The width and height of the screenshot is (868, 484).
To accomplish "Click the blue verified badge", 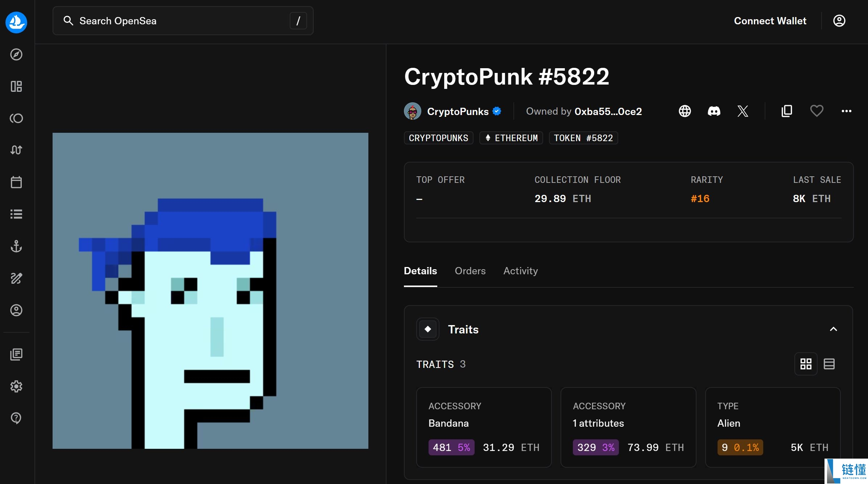I will click(497, 111).
